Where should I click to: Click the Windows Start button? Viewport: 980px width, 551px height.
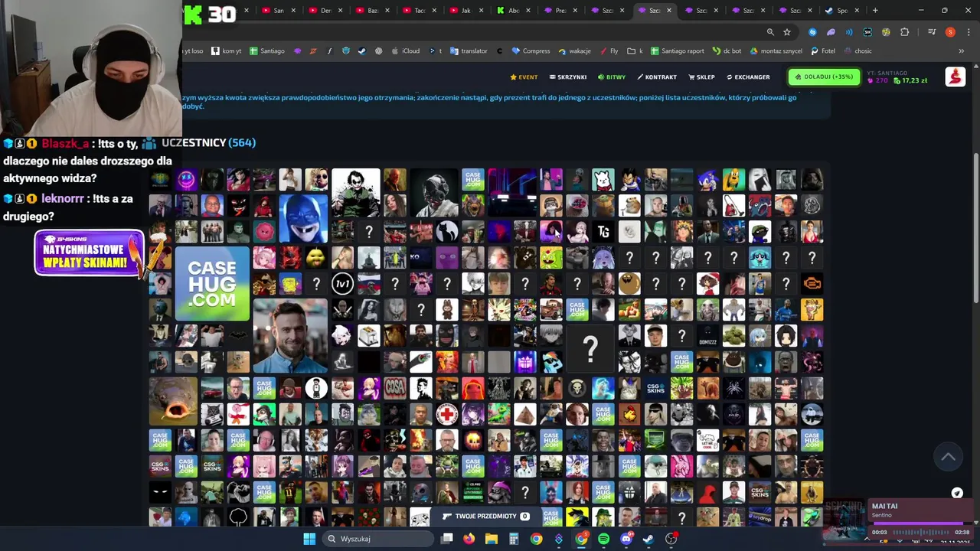[x=309, y=539]
